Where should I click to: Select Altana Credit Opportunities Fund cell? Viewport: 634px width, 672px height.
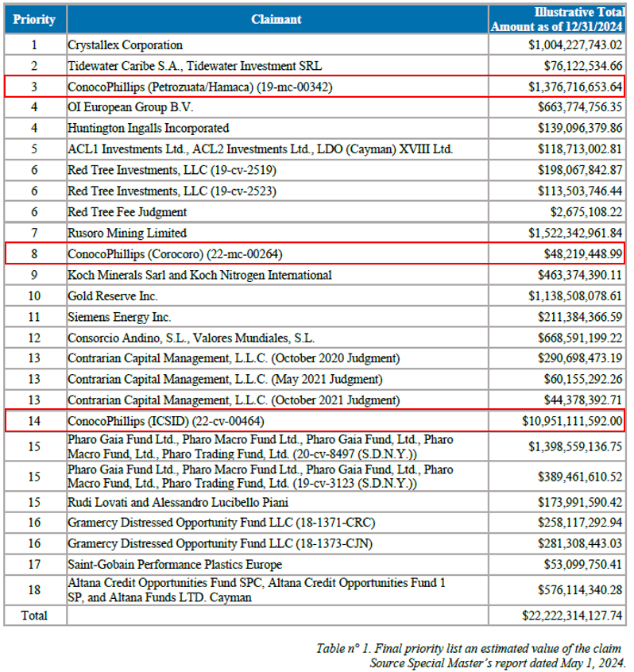click(x=277, y=590)
